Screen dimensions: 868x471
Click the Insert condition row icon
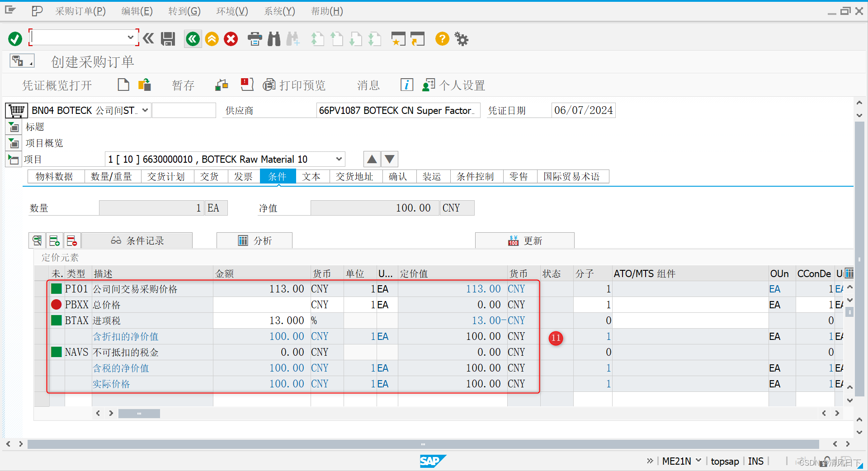click(x=54, y=240)
